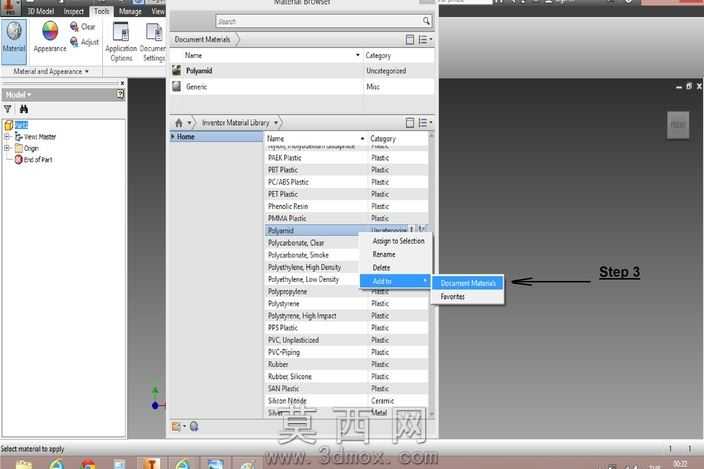Image resolution: width=704 pixels, height=469 pixels.
Task: Select Phenolic Resin in library list
Action: (347, 206)
